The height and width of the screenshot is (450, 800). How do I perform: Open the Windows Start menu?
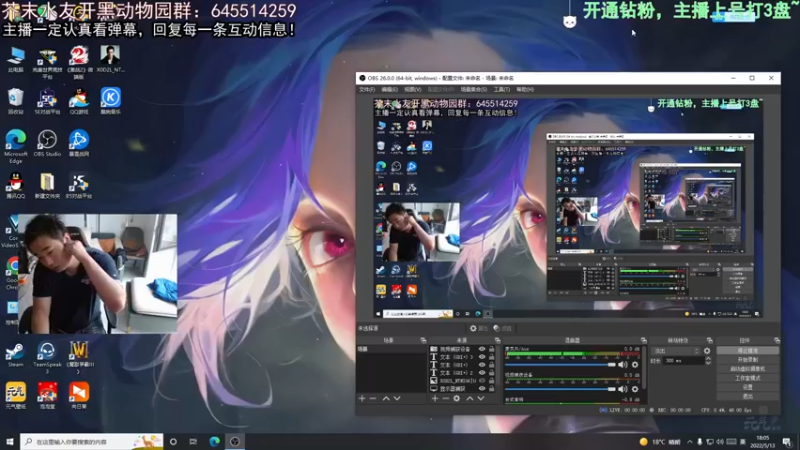click(x=10, y=442)
